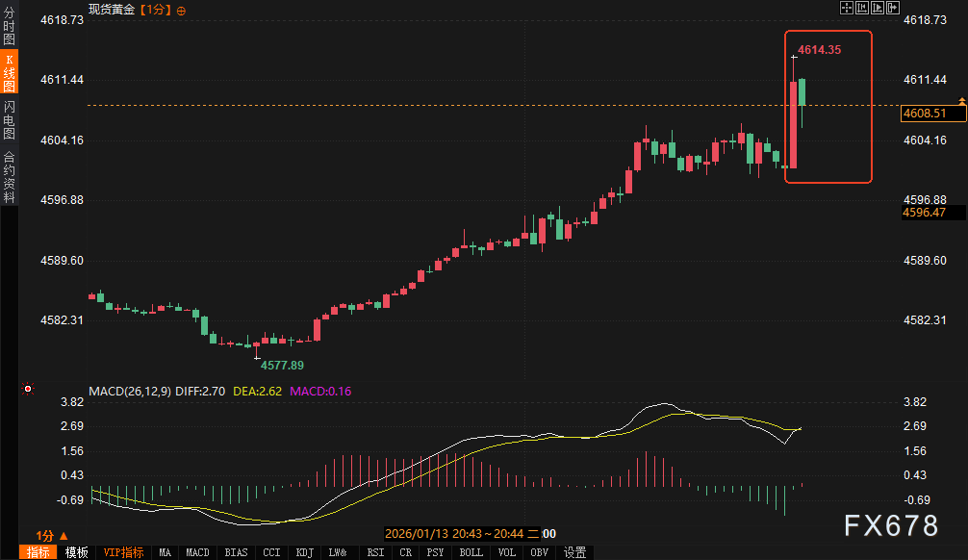This screenshot has height=560, width=968.
Task: Select the 模板 tab
Action: [77, 552]
